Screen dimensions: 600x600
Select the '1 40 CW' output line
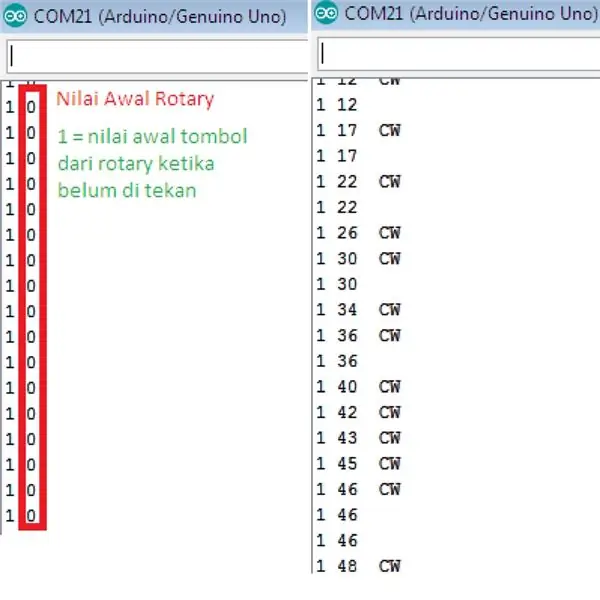pos(359,387)
